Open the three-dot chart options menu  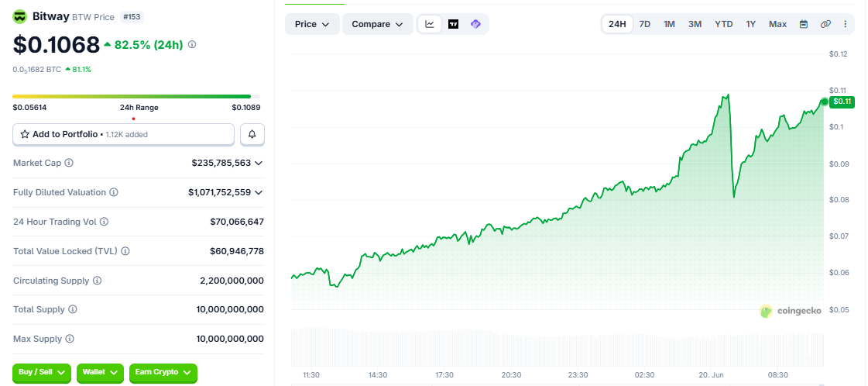[845, 24]
